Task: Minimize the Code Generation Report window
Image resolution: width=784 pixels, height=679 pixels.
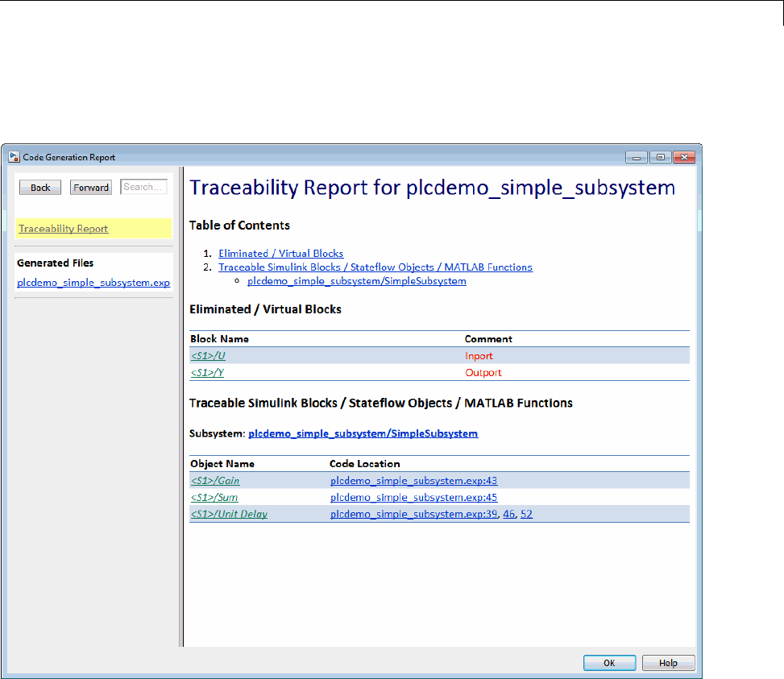Action: coord(637,157)
